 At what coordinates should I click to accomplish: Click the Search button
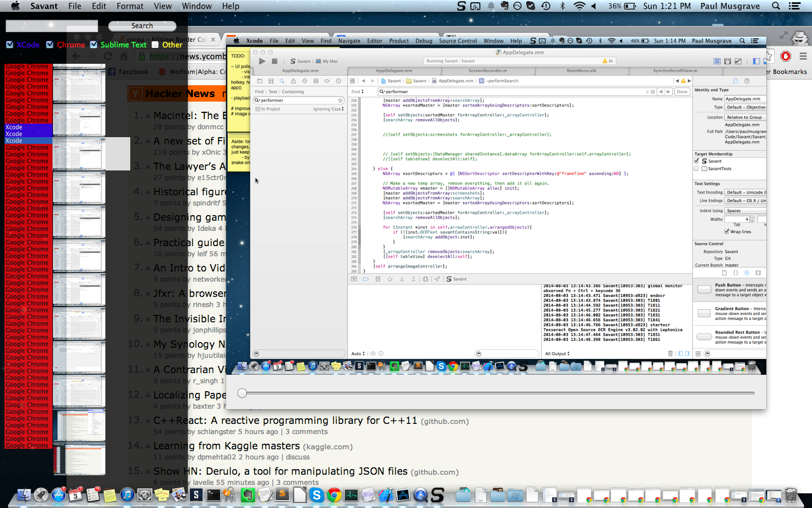(142, 26)
